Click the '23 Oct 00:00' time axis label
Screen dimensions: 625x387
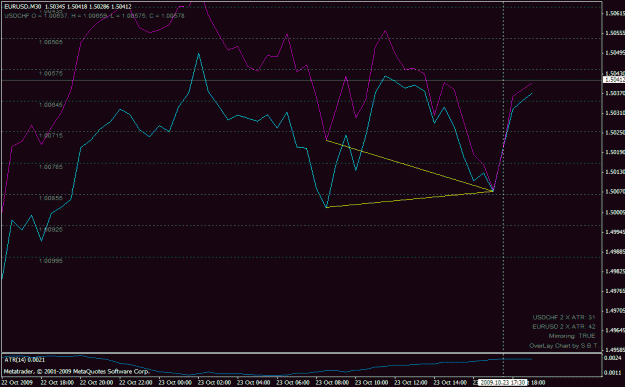(x=175, y=383)
